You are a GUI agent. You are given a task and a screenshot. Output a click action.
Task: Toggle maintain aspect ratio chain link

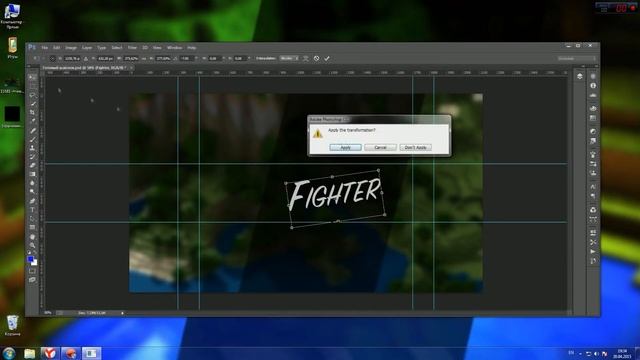click(x=144, y=58)
